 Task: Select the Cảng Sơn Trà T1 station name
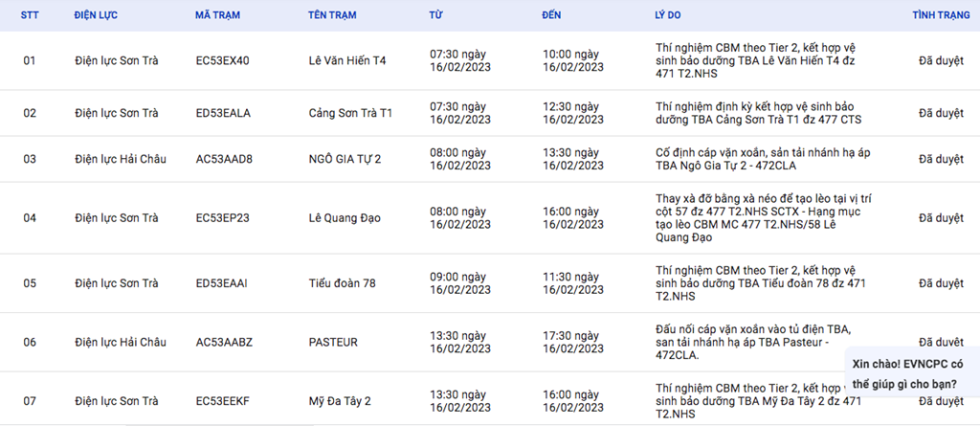pyautogui.click(x=350, y=113)
